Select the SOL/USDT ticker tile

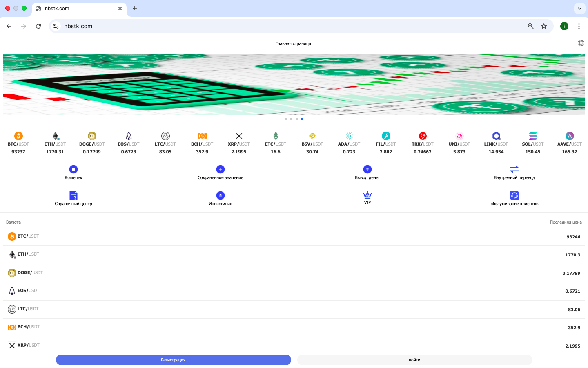pos(533,144)
